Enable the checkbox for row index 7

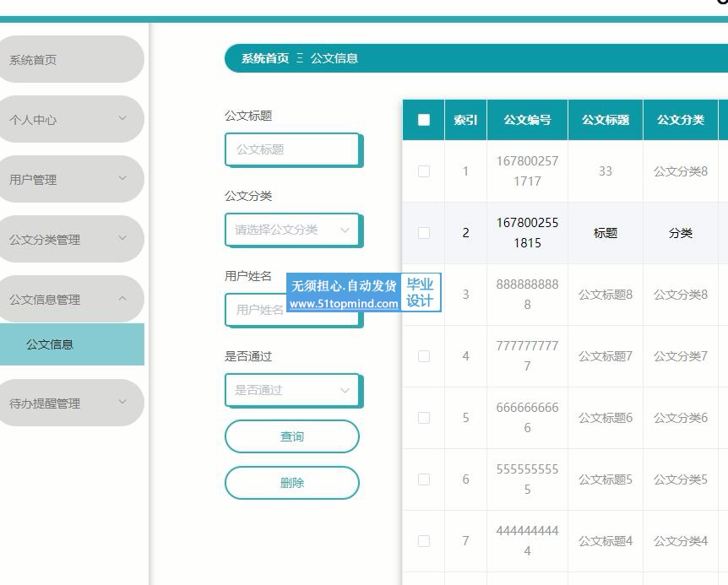click(424, 541)
